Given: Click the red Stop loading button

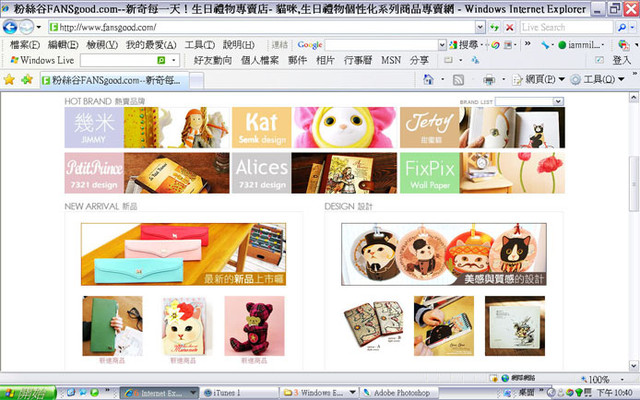Looking at the screenshot, I should point(509,27).
